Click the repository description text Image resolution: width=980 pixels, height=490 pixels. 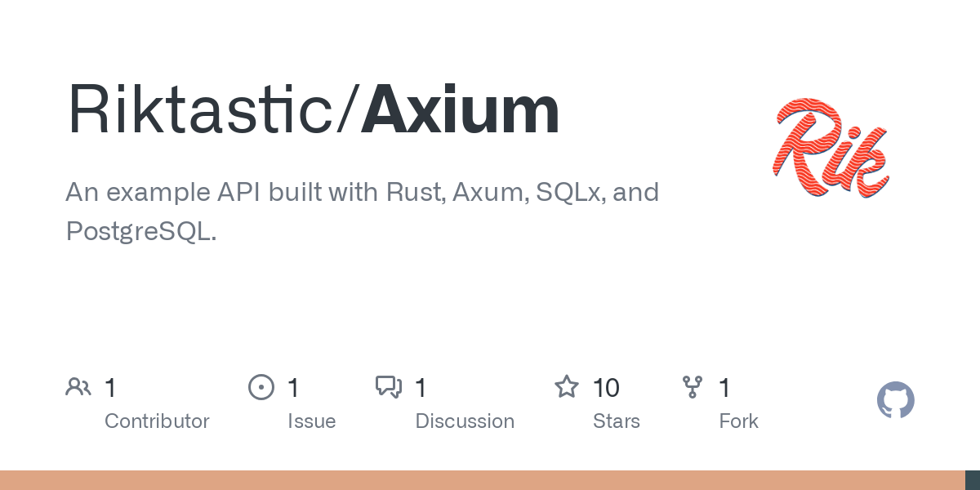coord(362,212)
